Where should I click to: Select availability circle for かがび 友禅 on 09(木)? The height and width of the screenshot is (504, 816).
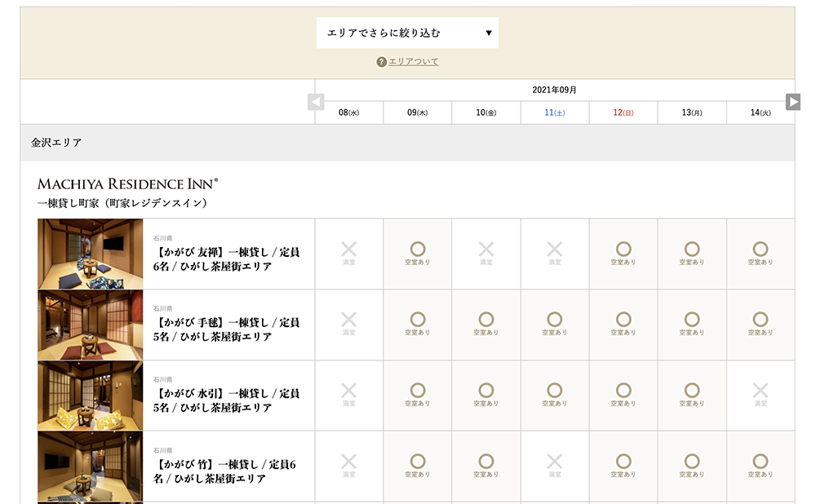(418, 250)
